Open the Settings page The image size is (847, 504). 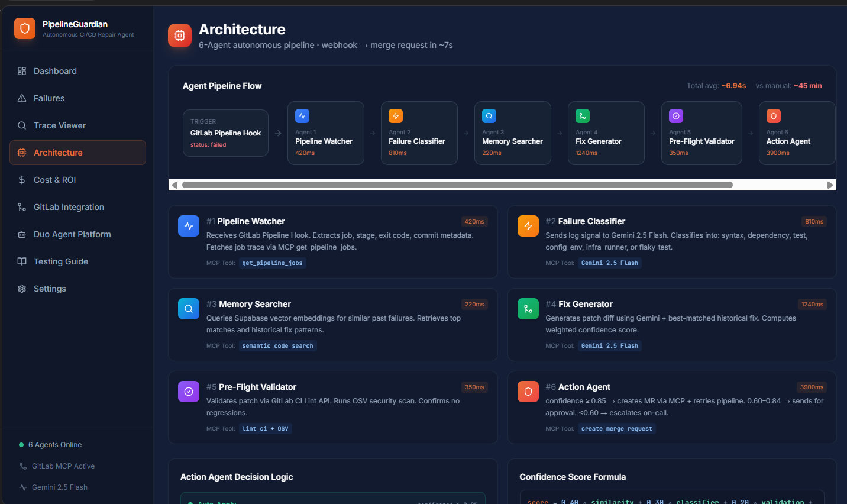pyautogui.click(x=77, y=289)
